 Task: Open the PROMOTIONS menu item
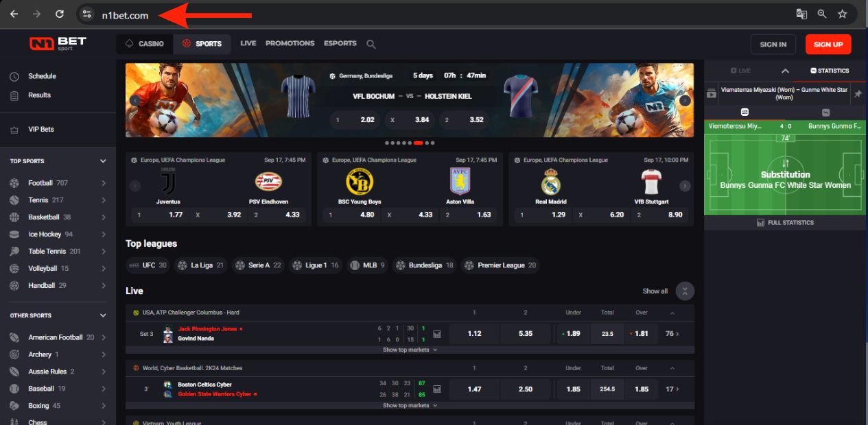(x=290, y=43)
